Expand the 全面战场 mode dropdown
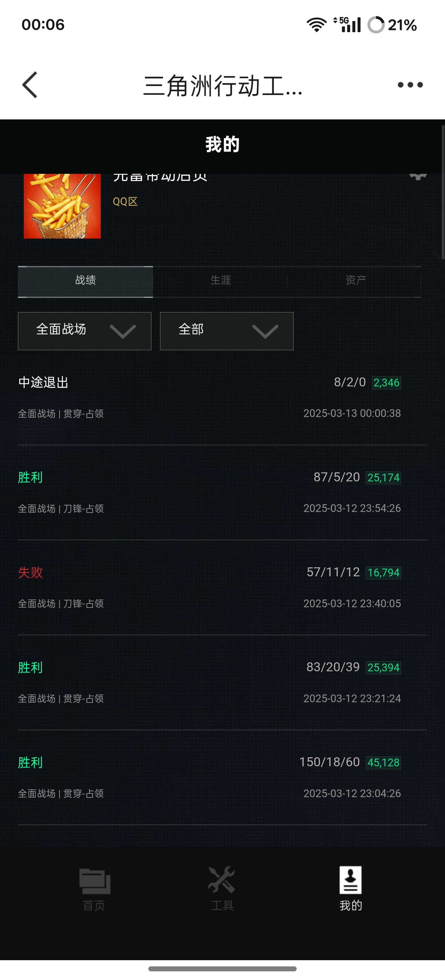 click(85, 331)
